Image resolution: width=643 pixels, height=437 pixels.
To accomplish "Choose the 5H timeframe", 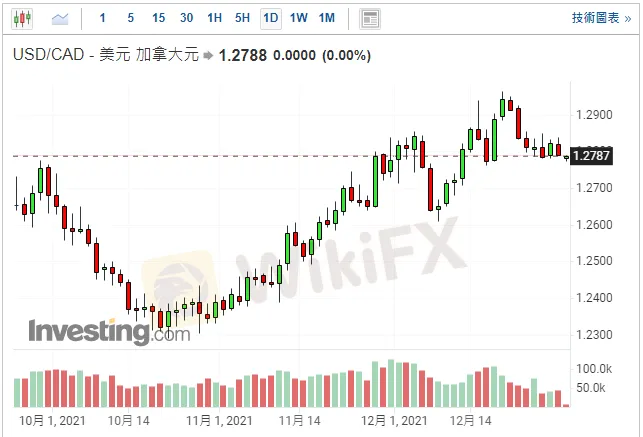I will click(242, 18).
